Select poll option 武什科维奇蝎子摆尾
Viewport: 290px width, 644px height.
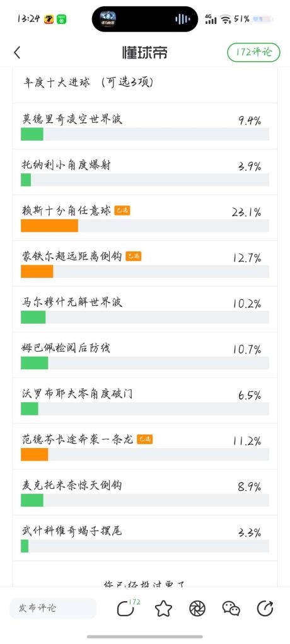[145, 538]
